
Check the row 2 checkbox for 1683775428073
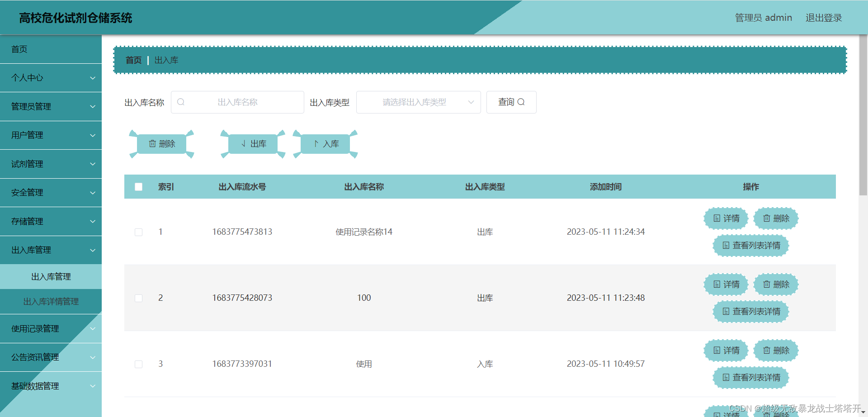click(x=139, y=298)
